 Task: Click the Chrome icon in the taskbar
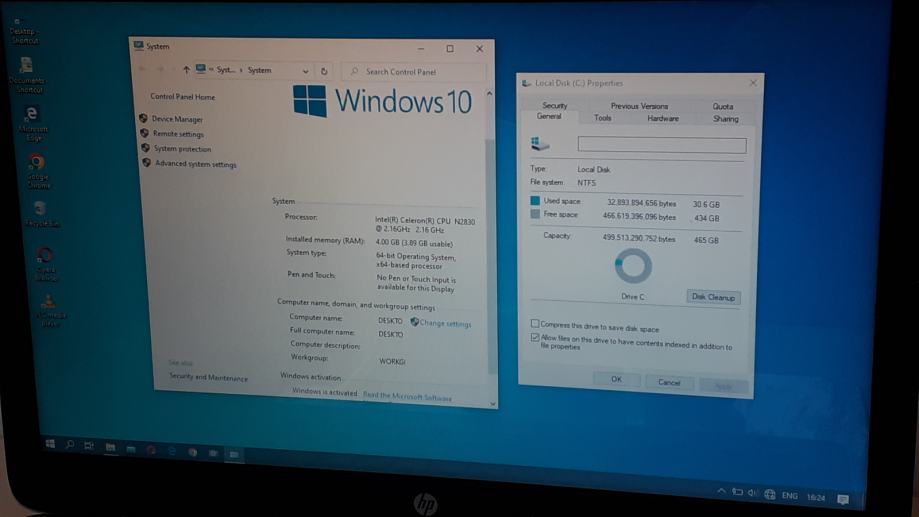[192, 452]
